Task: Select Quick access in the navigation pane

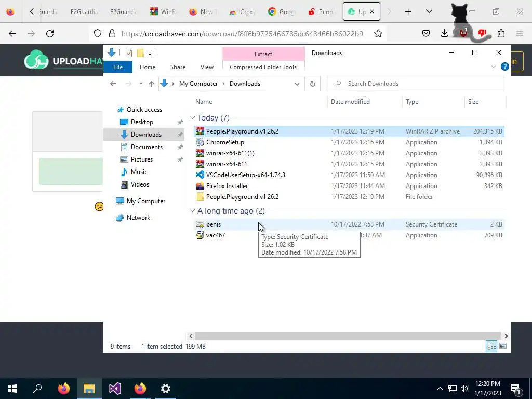Action: pos(144,110)
